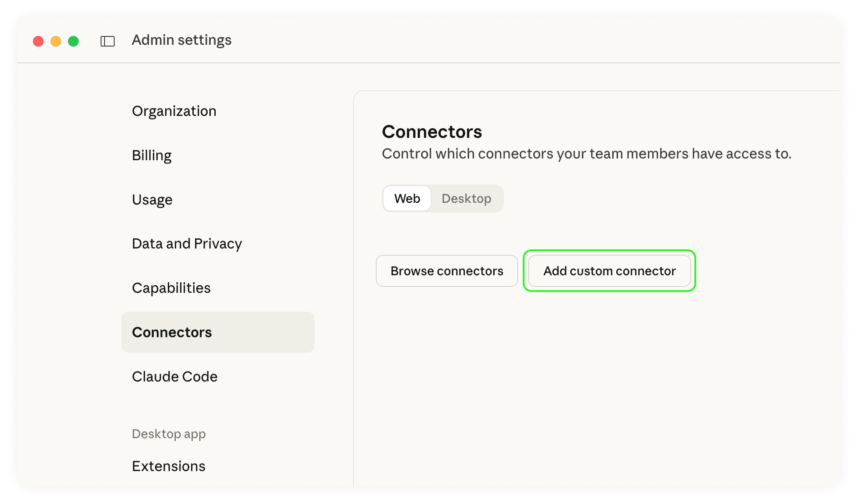Viewport: 857px width, 504px height.
Task: Go to Billing settings
Action: [152, 155]
